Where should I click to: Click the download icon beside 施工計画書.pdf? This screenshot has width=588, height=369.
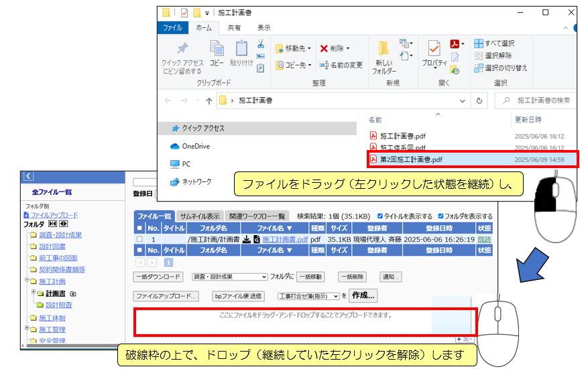(247, 239)
